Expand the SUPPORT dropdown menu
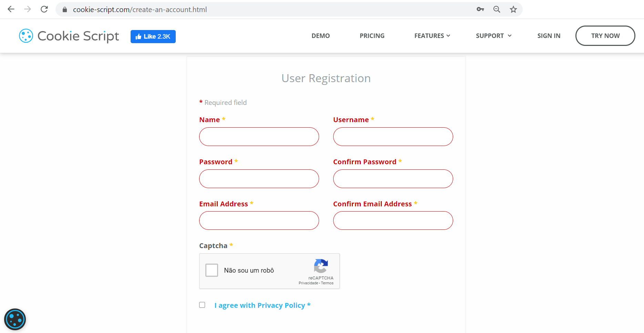This screenshot has height=333, width=644. pyautogui.click(x=493, y=36)
